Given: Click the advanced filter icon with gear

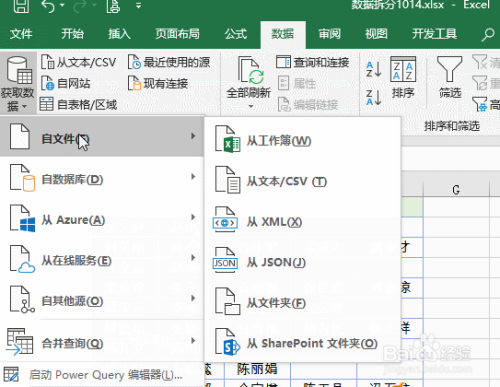Looking at the screenshot, I should [x=480, y=104].
